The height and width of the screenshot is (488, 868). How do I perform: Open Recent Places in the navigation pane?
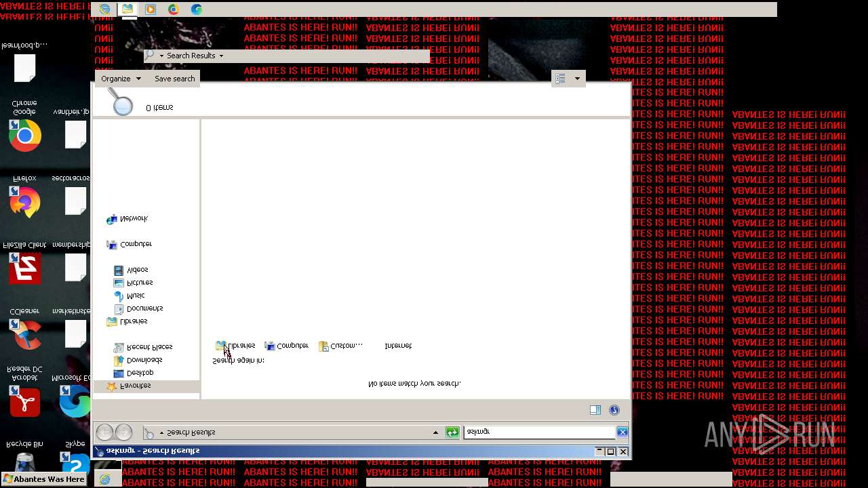coord(143,347)
